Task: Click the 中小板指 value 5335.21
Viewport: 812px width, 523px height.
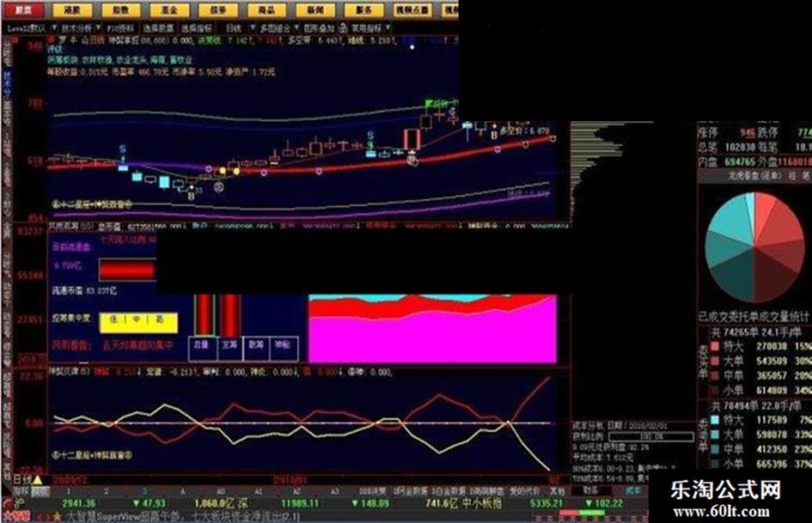Action: click(x=546, y=502)
